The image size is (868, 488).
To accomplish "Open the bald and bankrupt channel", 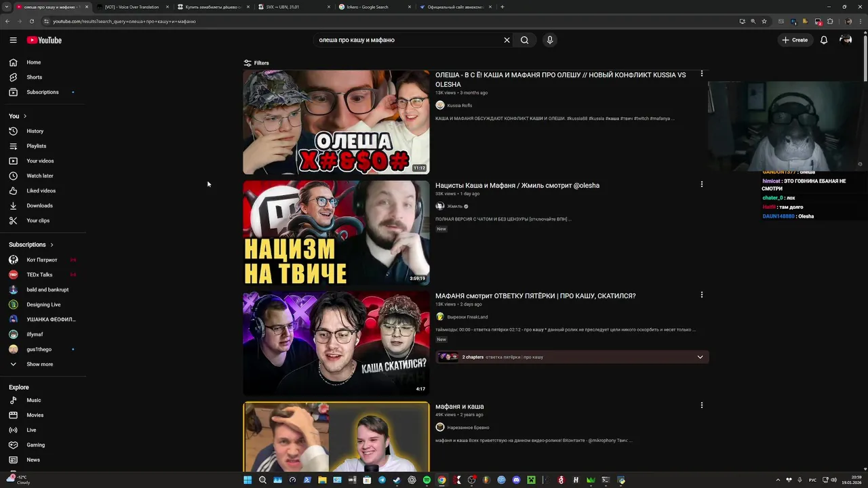I will (x=43, y=289).
